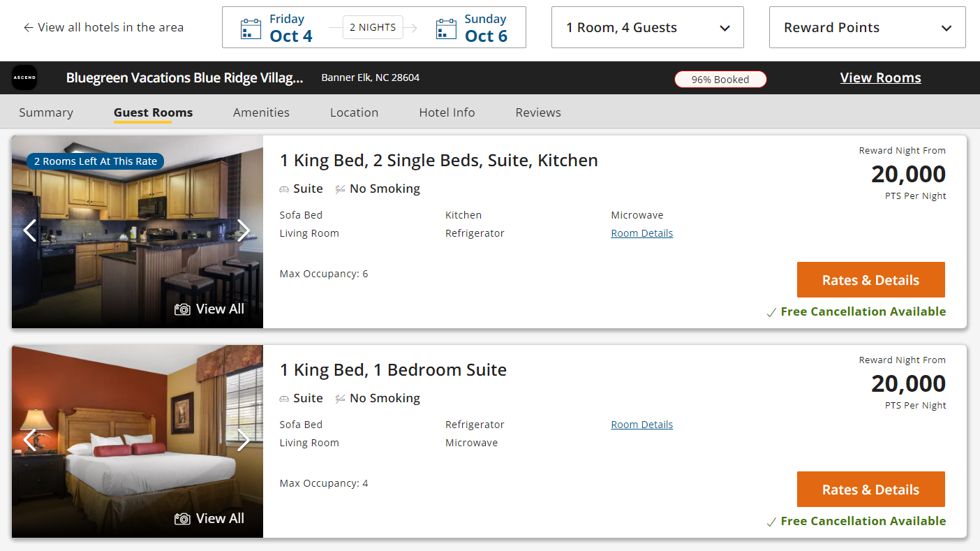980x551 pixels.
Task: Open the 1 Room, 4 Guests dropdown
Action: coord(647,27)
